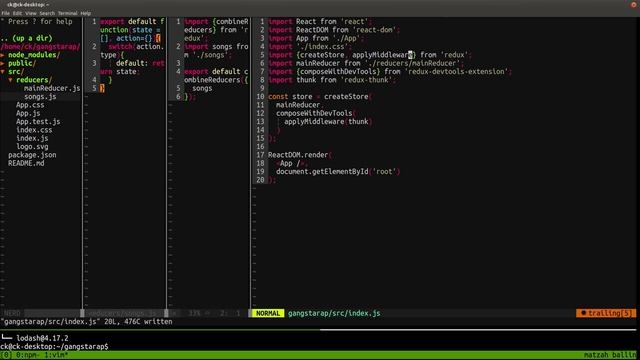
Task: Open logo.svg in the file tree
Action: (x=32, y=147)
